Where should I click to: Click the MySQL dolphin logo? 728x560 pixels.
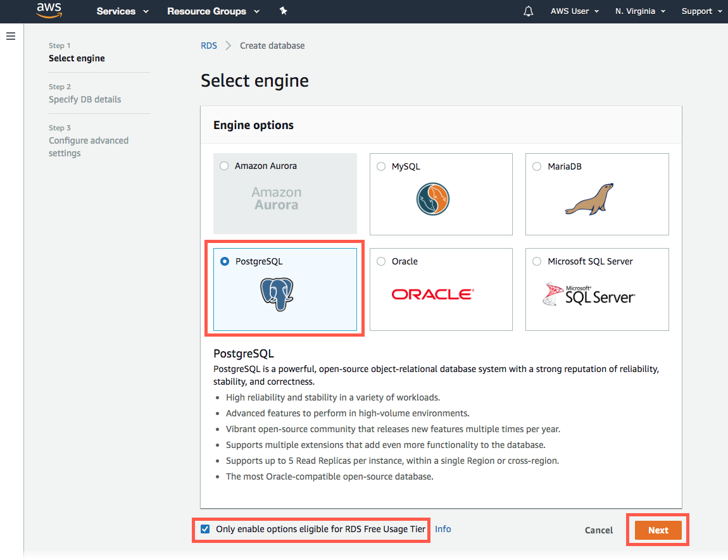coord(433,199)
